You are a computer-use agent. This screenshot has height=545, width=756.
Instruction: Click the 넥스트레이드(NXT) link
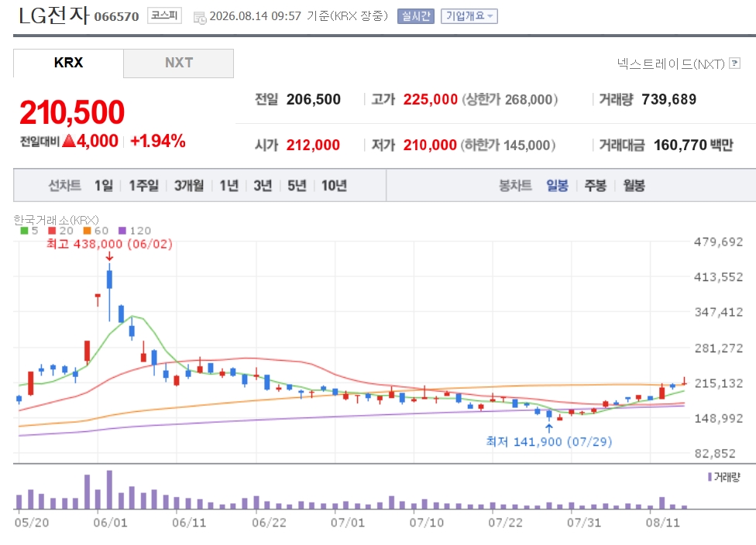(671, 63)
